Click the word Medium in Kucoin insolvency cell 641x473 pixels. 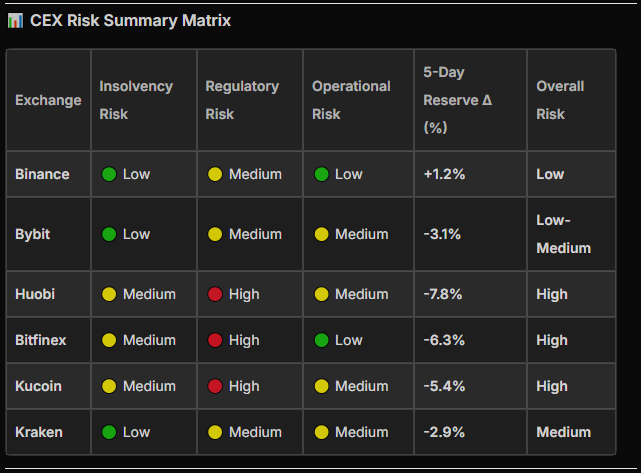click(x=150, y=386)
